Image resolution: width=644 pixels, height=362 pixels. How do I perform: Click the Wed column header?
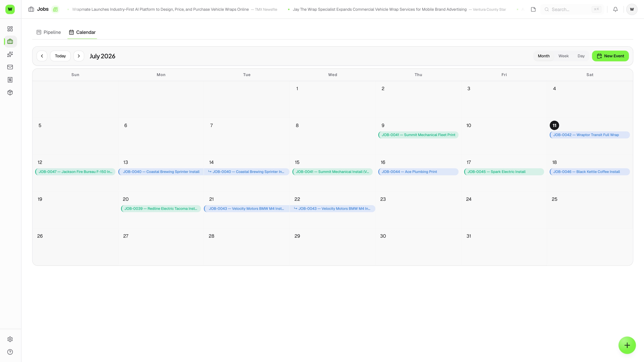[333, 75]
